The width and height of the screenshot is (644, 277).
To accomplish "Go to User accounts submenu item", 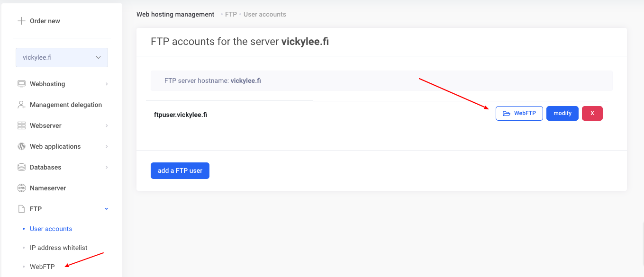I will [51, 229].
